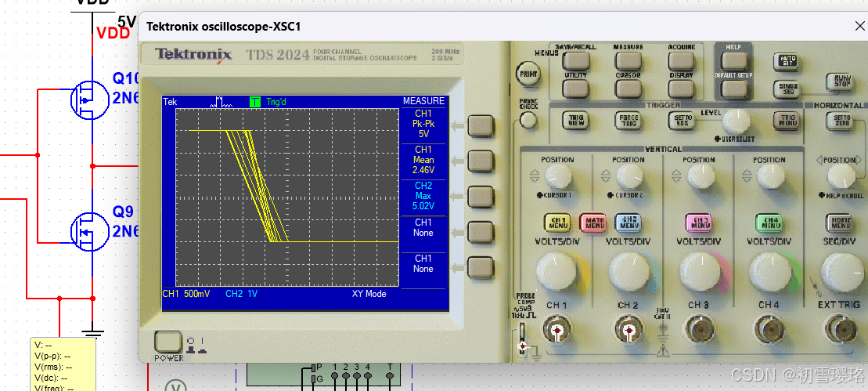Toggle the RUN/STOP button
The image size is (868, 391).
(840, 82)
